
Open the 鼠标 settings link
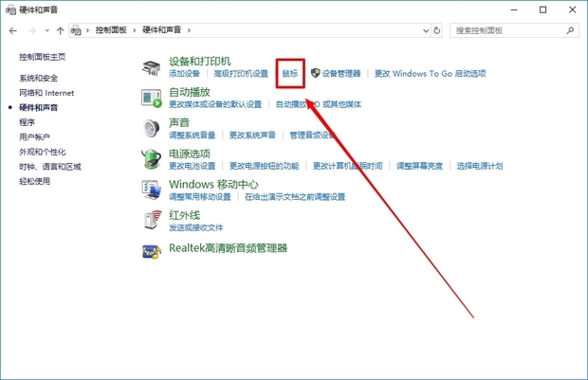pos(290,74)
